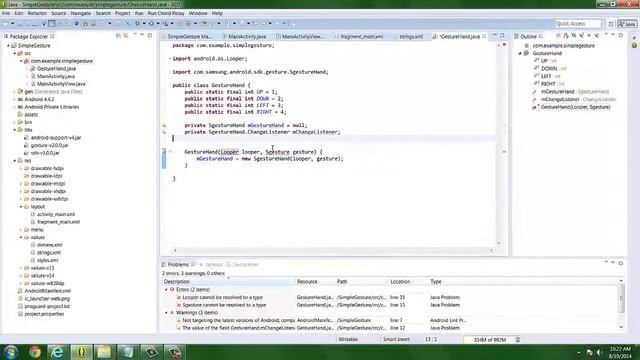Collapse com.example.simplegesture package

coord(21,61)
